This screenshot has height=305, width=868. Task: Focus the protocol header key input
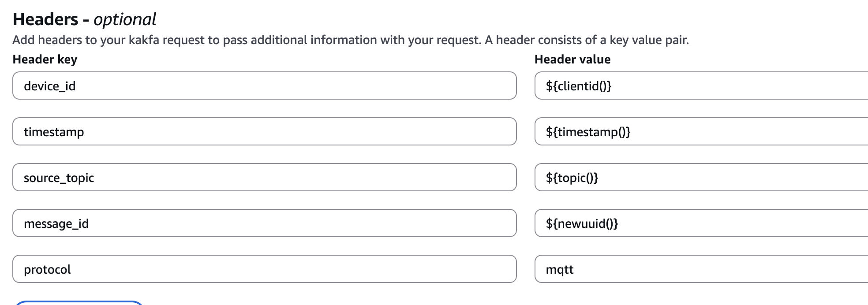pyautogui.click(x=264, y=269)
